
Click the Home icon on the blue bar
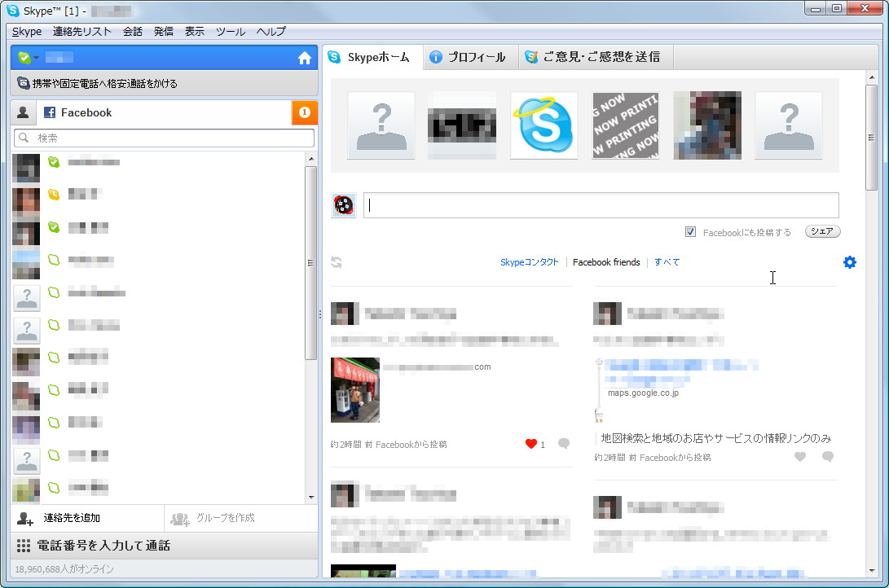305,58
